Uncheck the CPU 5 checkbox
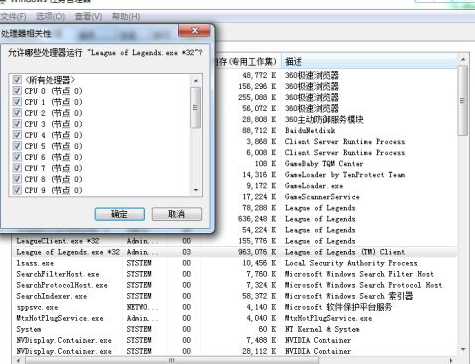 click(17, 146)
